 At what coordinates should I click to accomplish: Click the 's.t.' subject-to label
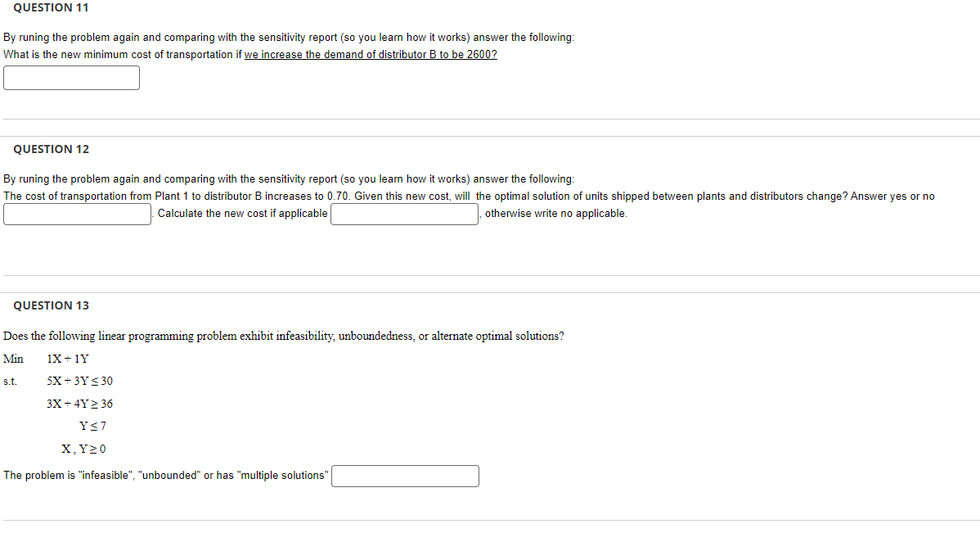click(x=10, y=381)
